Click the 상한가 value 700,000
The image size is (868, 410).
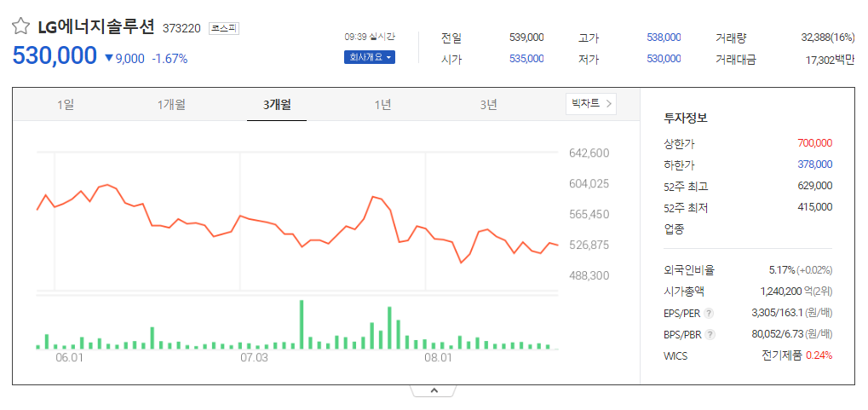point(815,143)
